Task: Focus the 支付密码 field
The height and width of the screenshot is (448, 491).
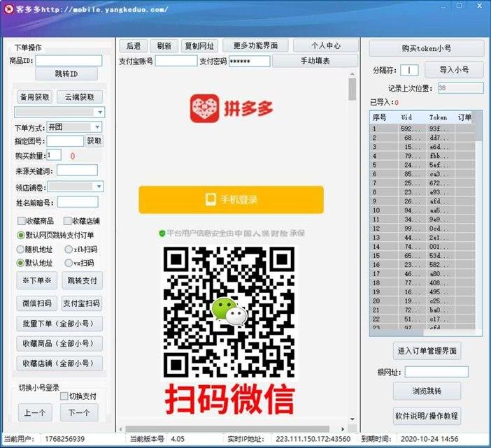Action: [x=249, y=61]
